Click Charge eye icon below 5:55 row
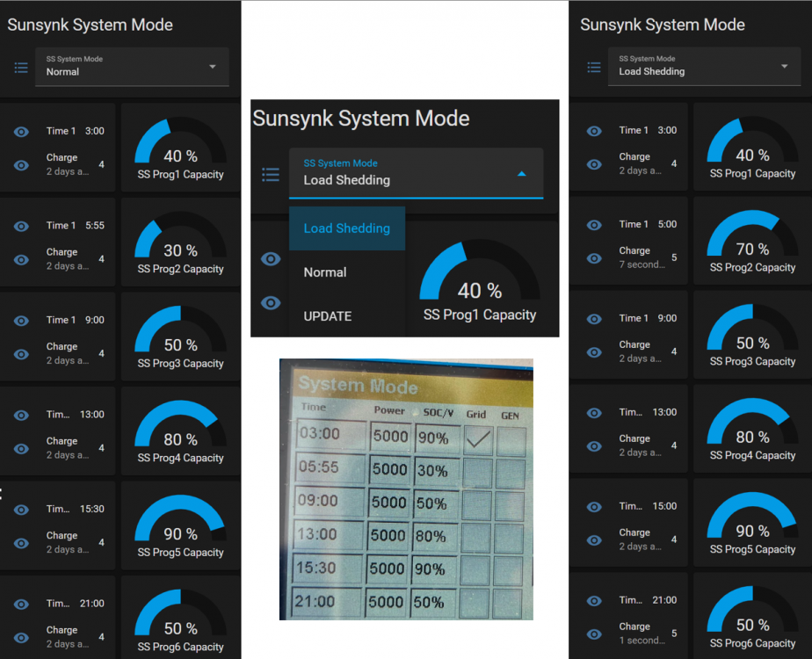 click(x=21, y=260)
